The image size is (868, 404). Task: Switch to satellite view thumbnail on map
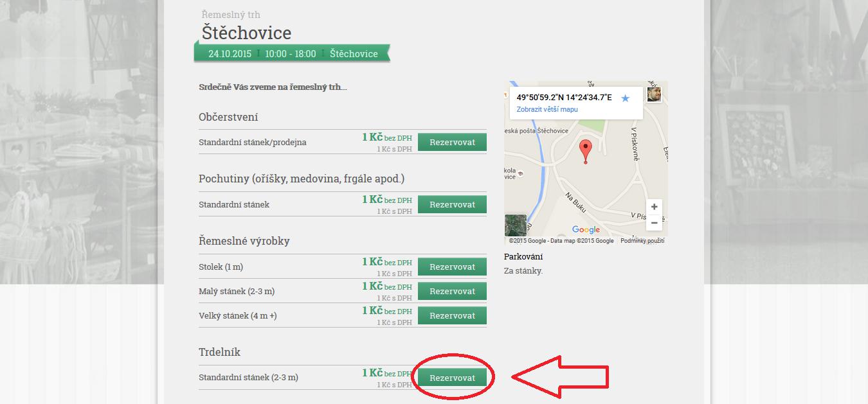[x=516, y=225]
